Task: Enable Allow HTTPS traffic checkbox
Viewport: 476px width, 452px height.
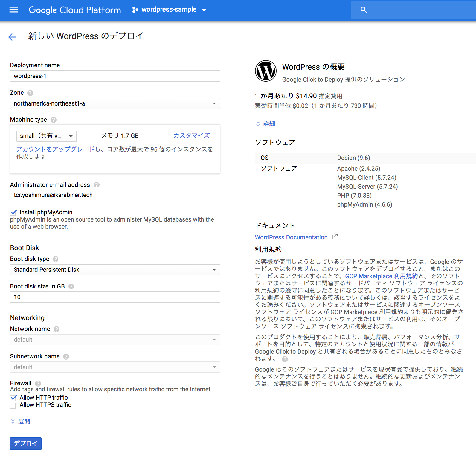Action: pyautogui.click(x=13, y=405)
